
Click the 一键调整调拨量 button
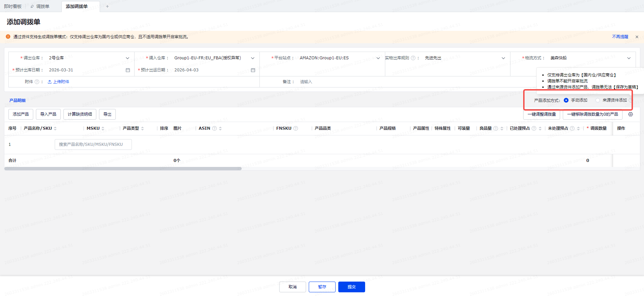point(542,114)
